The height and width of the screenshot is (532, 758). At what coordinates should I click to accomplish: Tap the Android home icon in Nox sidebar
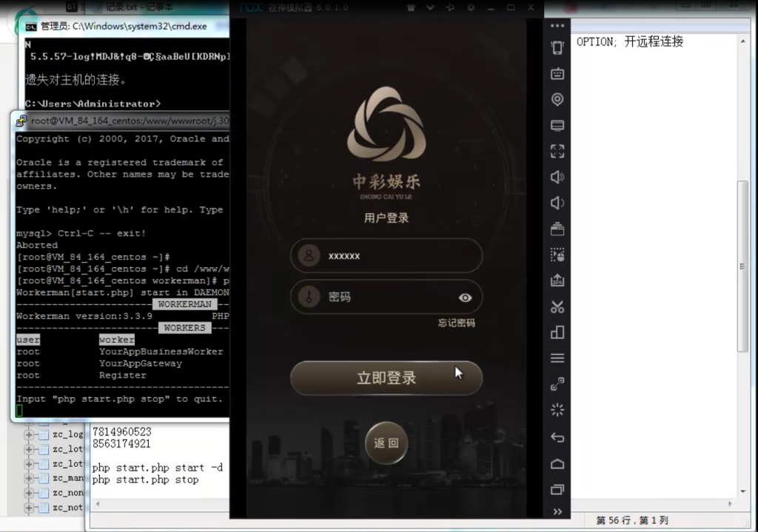click(x=557, y=464)
